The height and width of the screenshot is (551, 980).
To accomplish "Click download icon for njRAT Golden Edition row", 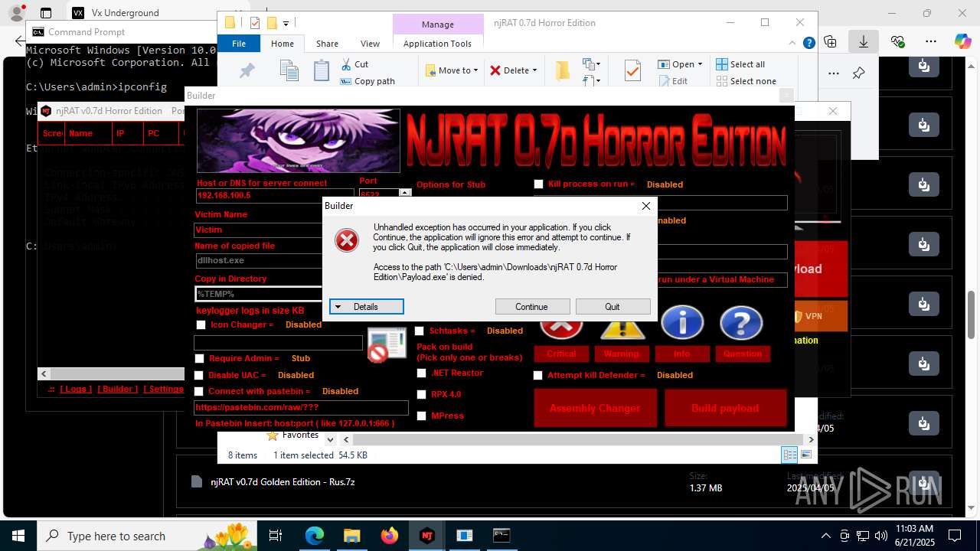I will [x=924, y=484].
